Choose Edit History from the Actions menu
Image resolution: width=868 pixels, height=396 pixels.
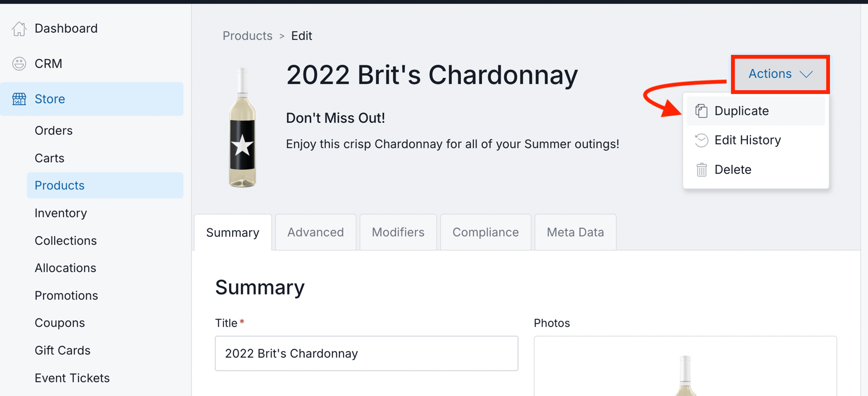(747, 140)
